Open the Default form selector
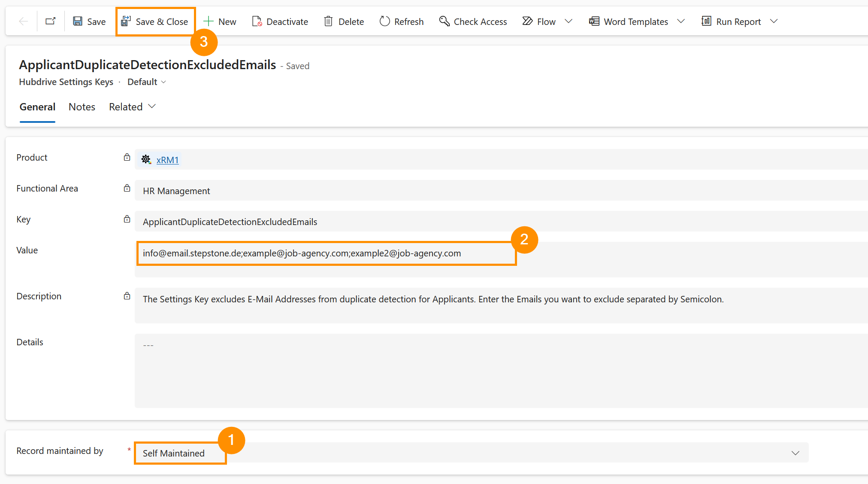 click(x=147, y=82)
